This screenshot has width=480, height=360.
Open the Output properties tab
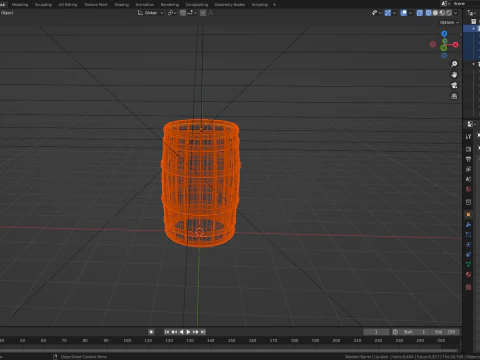pos(468,159)
